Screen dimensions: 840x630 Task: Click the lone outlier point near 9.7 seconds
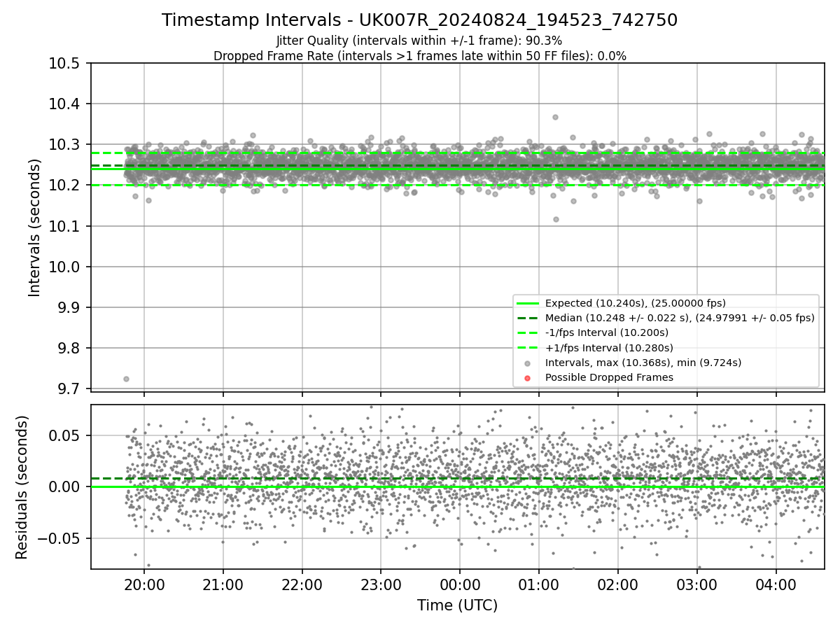126,379
